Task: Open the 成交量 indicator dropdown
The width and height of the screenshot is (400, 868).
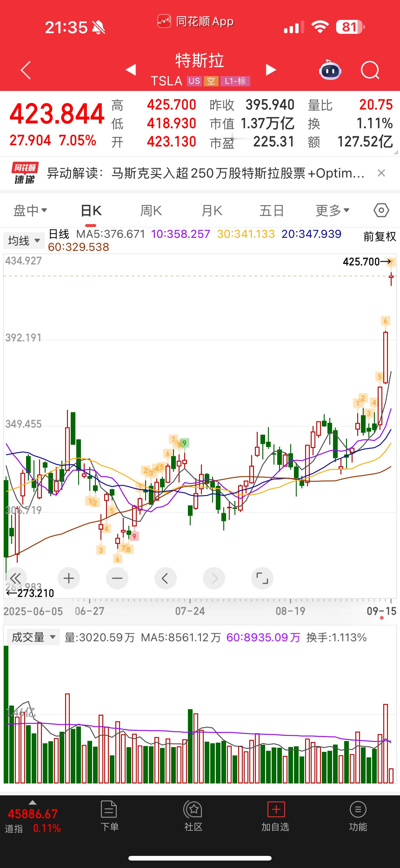Action: (x=33, y=637)
